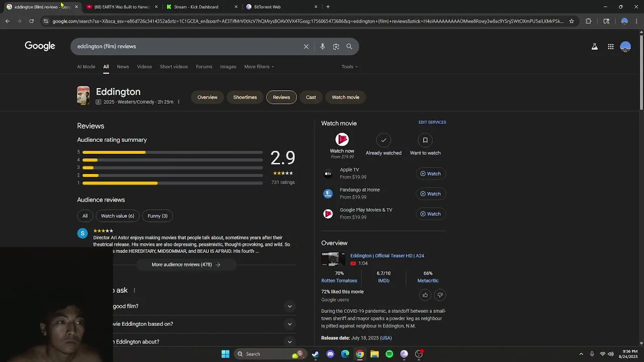Start voice search with the microphone icon
Screen dimensions: 644x362
coord(323,46)
